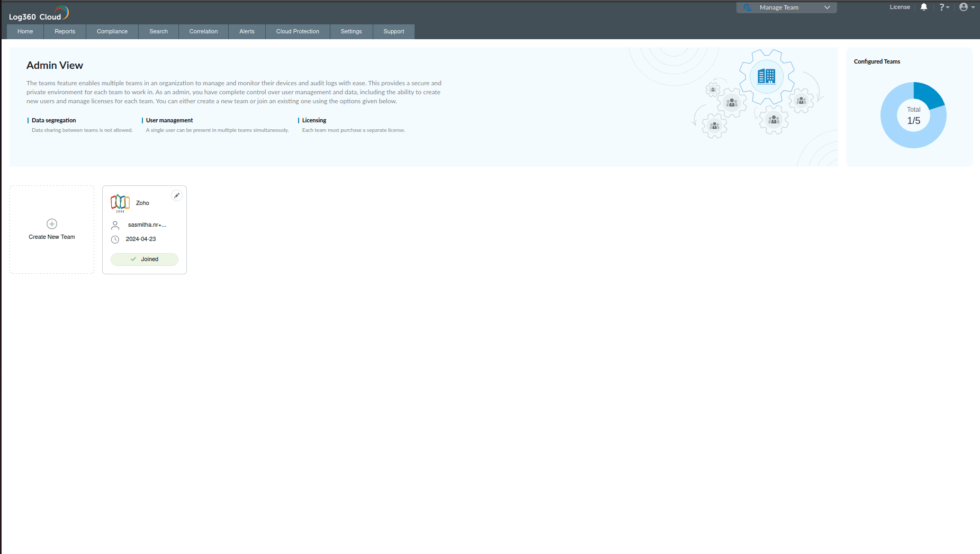This screenshot has height=554, width=980.
Task: Click the Log360 Cloud logo
Action: [39, 13]
